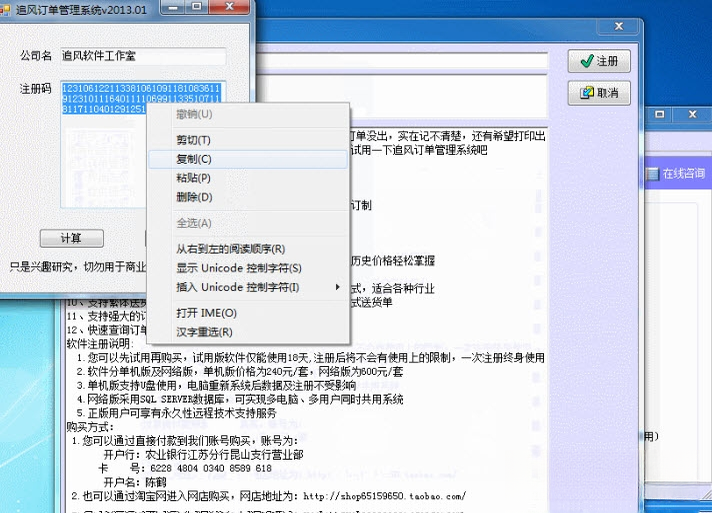Expand 插入 Unicode 控制字符(I) submenu

point(248,287)
